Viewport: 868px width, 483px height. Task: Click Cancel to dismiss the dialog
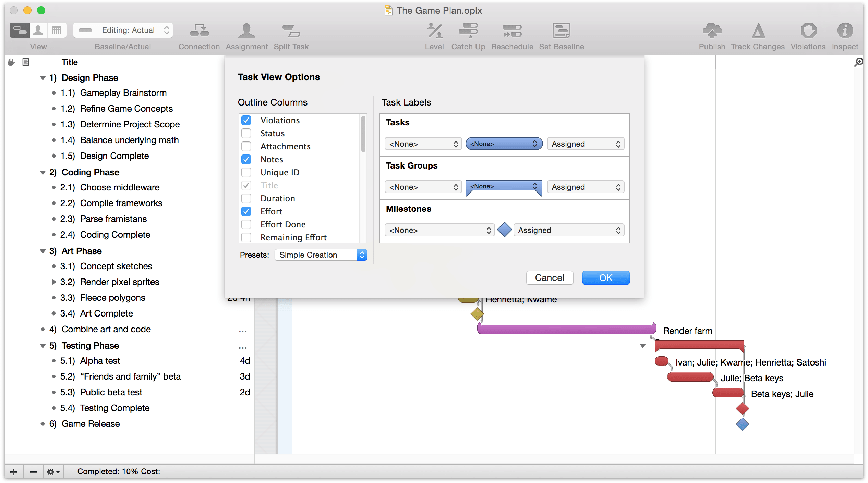coord(549,278)
